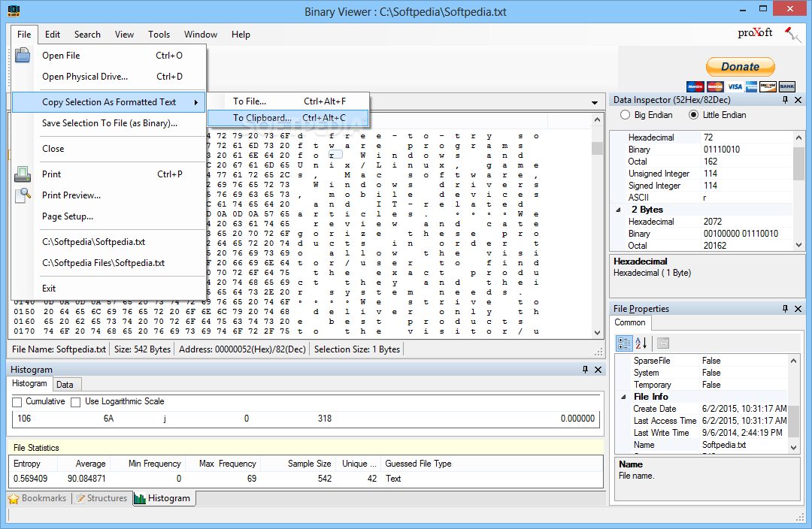Screen dimensions: 812x529
Task: Open the Window menu
Action: (201, 34)
